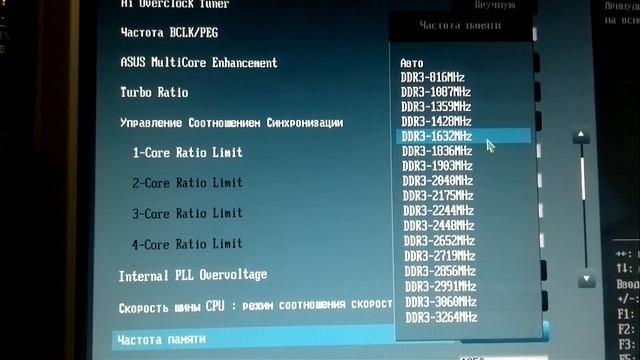Select the DDR3-2991MHz option
This screenshot has height=360, width=640.
pos(440,287)
